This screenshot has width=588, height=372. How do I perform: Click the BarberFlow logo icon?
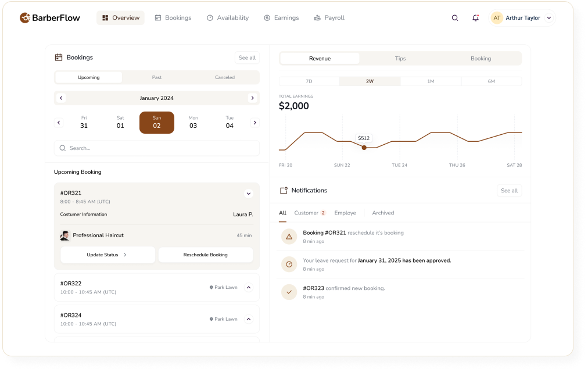(25, 18)
